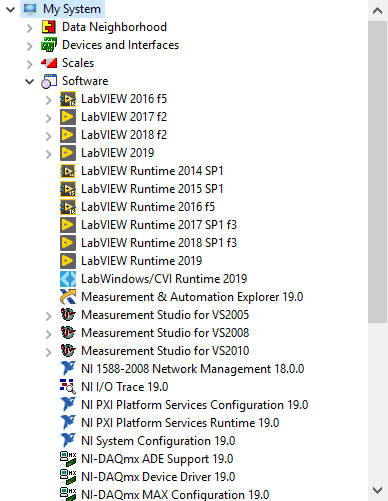The image size is (388, 501).
Task: Click the Devices and Interfaces board icon
Action: pos(49,45)
